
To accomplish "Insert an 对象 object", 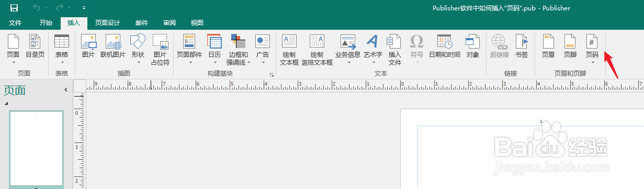I will point(473,46).
